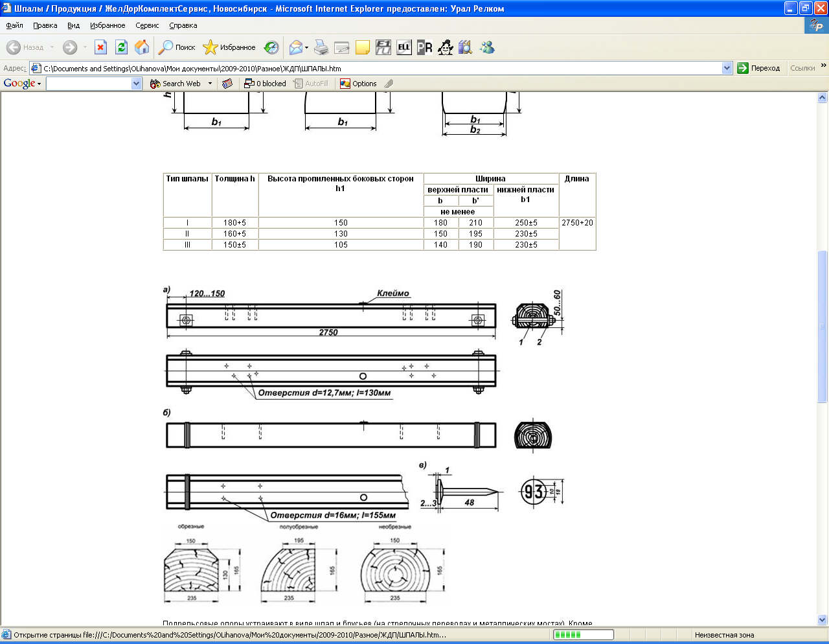The width and height of the screenshot is (829, 644).
Task: Open the Правка menu
Action: 45,25
